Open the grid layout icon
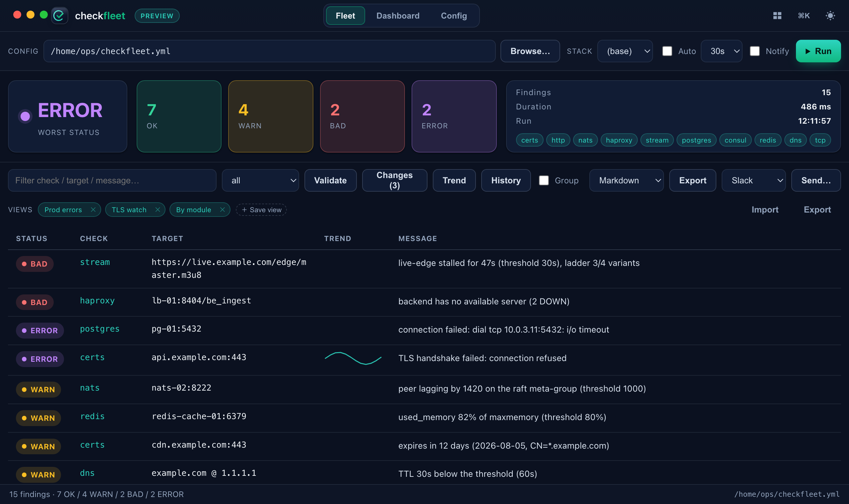The height and width of the screenshot is (504, 849). [777, 16]
